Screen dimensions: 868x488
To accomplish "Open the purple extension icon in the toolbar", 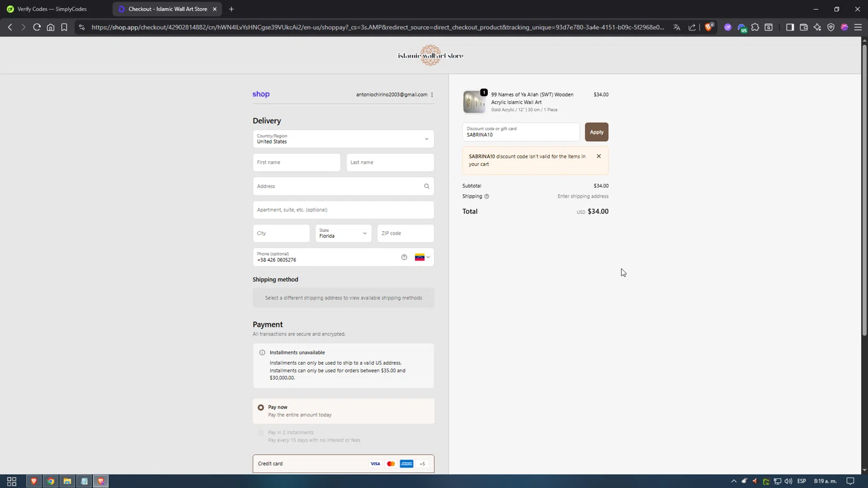I will [x=728, y=27].
